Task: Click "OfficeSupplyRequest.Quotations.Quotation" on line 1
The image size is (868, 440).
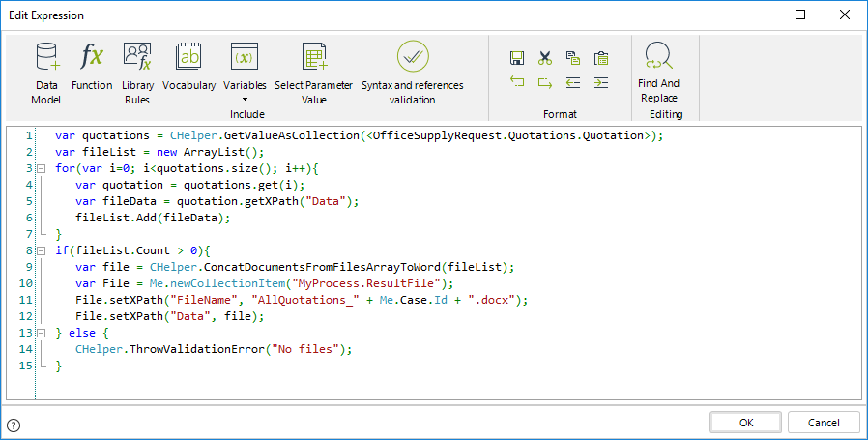Action: pos(508,135)
